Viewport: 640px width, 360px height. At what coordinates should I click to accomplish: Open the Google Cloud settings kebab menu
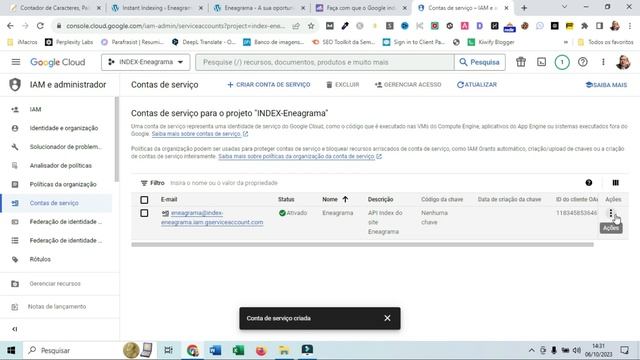(603, 62)
